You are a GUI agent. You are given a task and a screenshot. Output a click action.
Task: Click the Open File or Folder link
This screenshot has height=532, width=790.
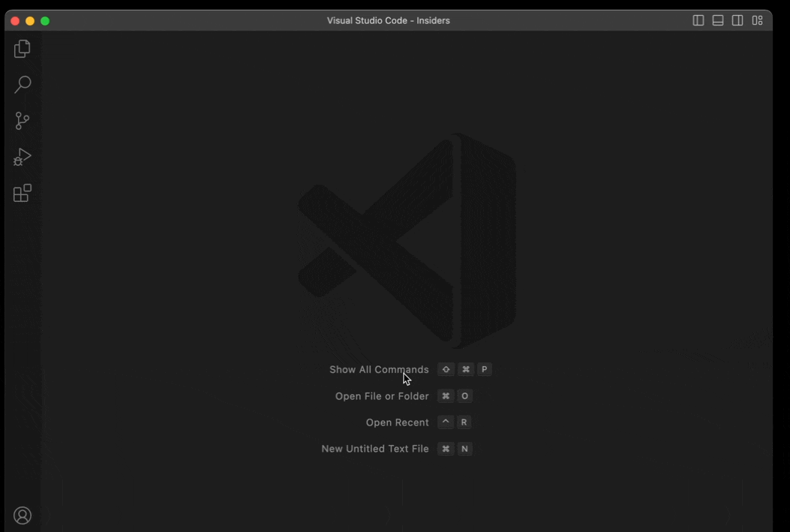(x=382, y=395)
